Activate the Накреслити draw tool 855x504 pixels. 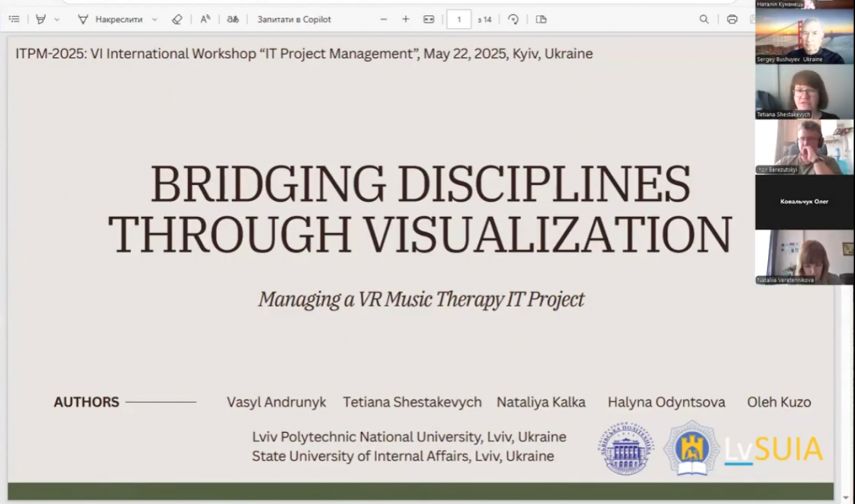point(110,19)
